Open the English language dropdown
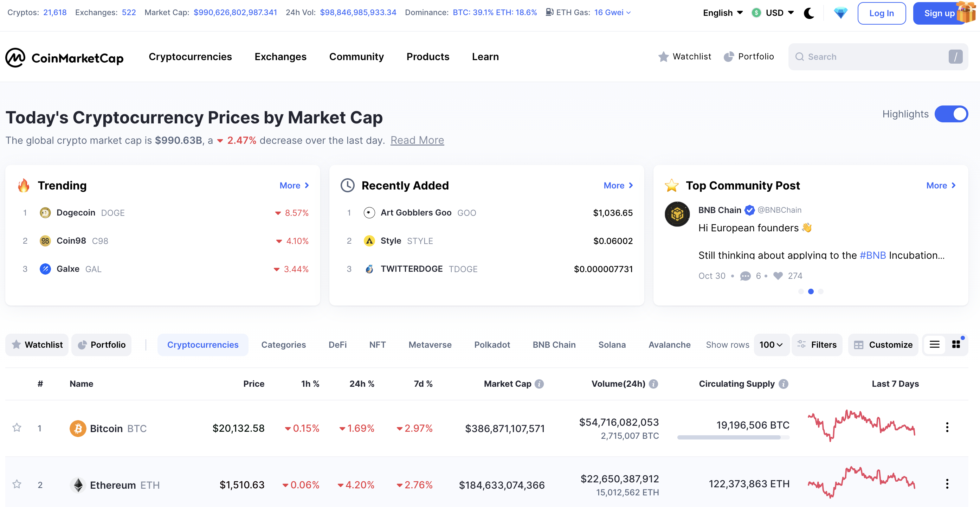The height and width of the screenshot is (507, 980). [722, 13]
